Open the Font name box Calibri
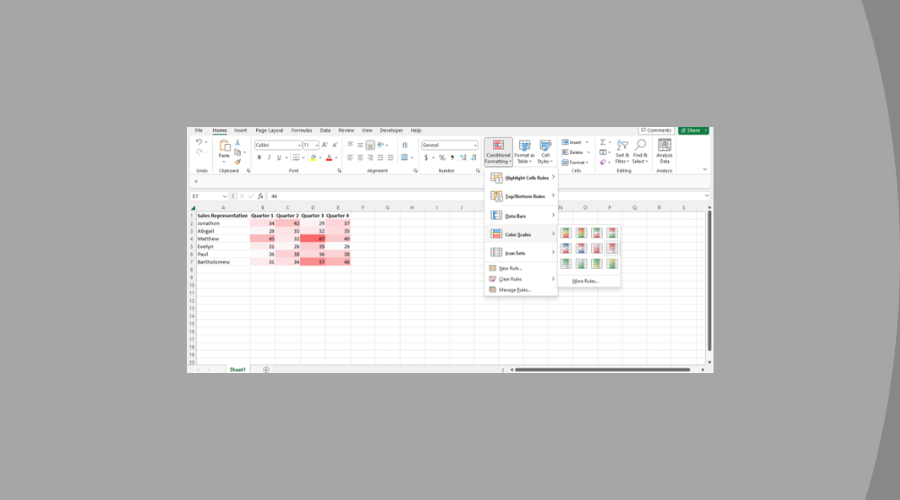 [x=278, y=145]
